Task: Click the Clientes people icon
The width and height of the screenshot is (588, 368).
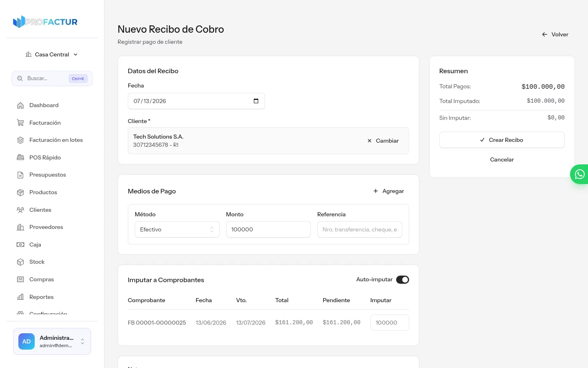Action: point(20,210)
